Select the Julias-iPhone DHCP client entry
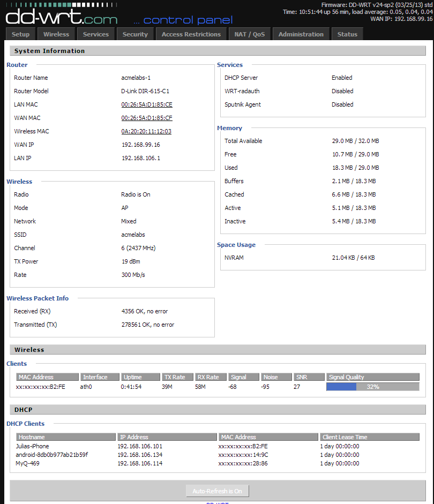Image resolution: width=434 pixels, height=504 pixels. click(x=32, y=446)
